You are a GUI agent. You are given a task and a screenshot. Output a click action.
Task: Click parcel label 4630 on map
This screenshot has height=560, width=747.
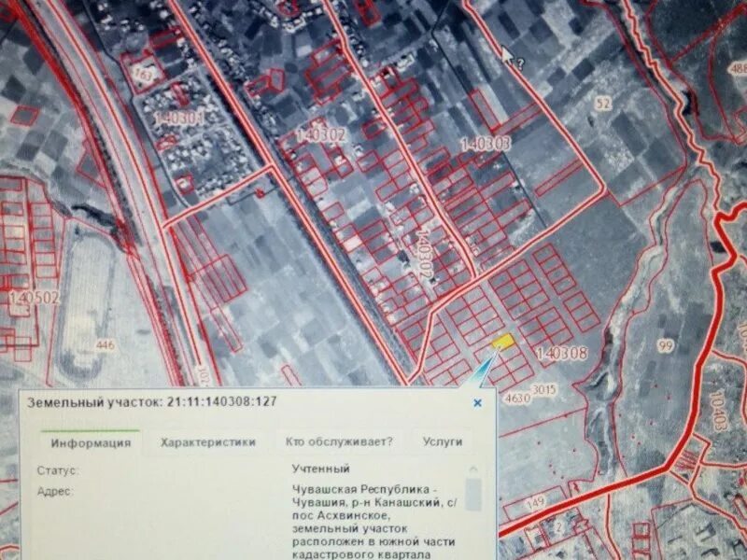click(517, 399)
